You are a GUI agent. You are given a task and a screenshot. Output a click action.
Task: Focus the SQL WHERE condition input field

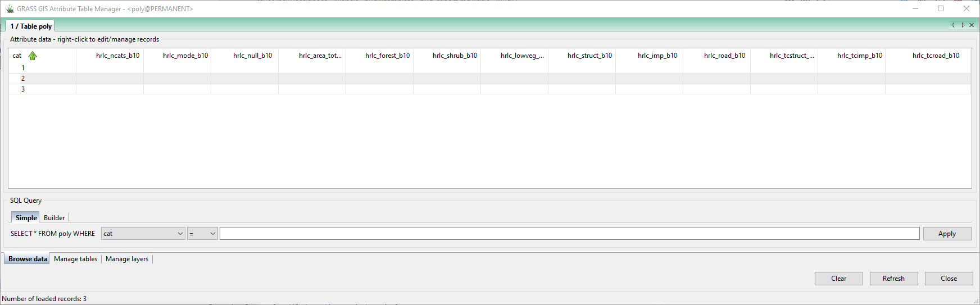(x=569, y=234)
